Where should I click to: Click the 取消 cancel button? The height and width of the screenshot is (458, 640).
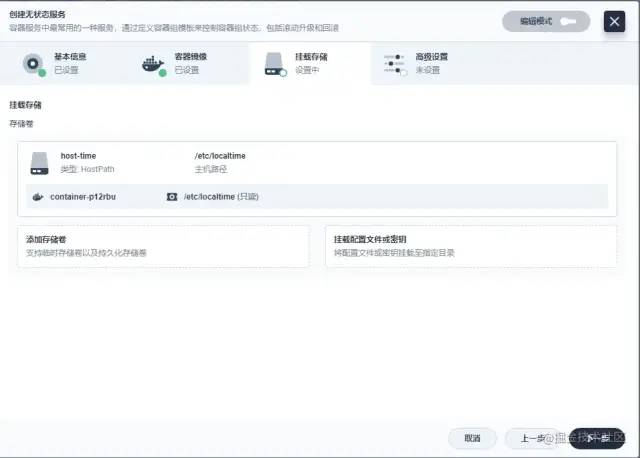(472, 438)
